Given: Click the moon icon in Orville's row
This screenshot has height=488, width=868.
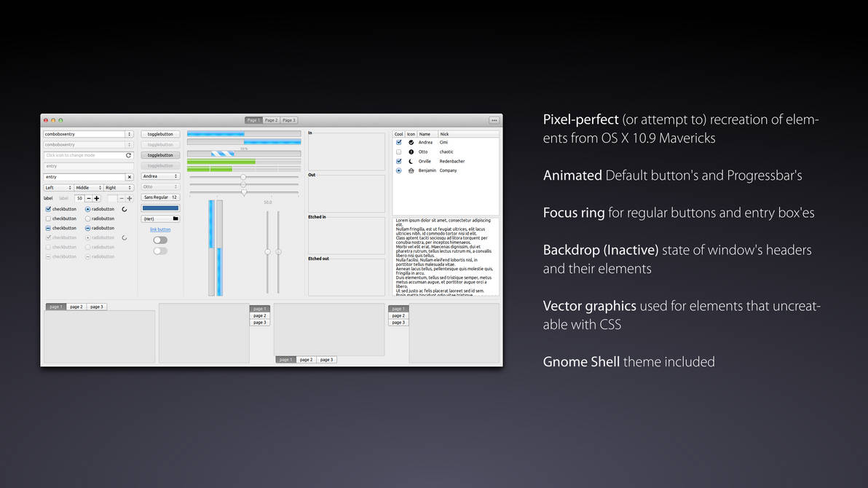Looking at the screenshot, I should pyautogui.click(x=411, y=161).
